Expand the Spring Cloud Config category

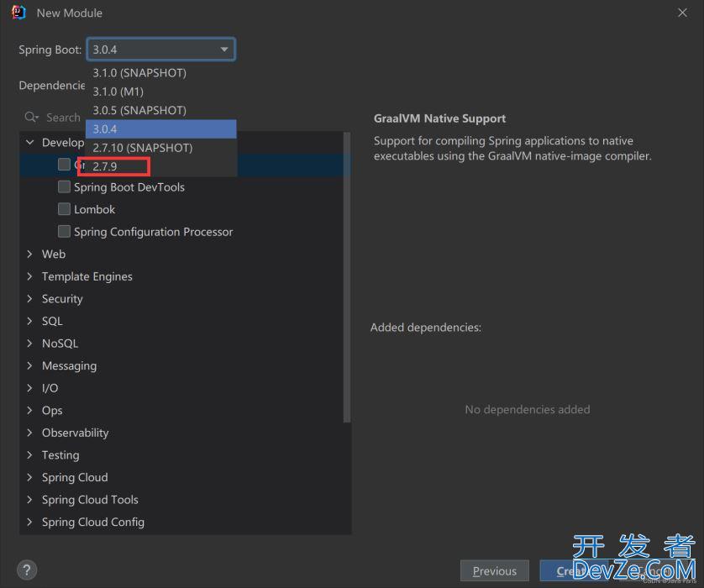[x=30, y=522]
